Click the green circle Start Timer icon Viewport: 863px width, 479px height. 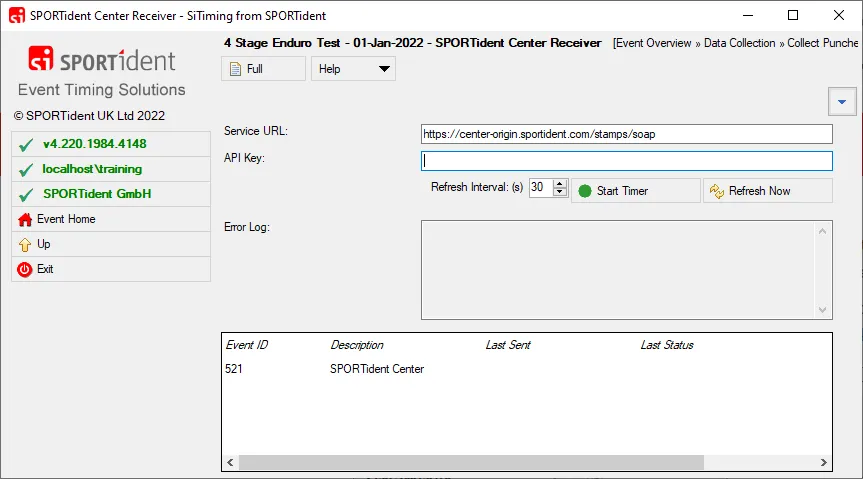[x=585, y=191]
